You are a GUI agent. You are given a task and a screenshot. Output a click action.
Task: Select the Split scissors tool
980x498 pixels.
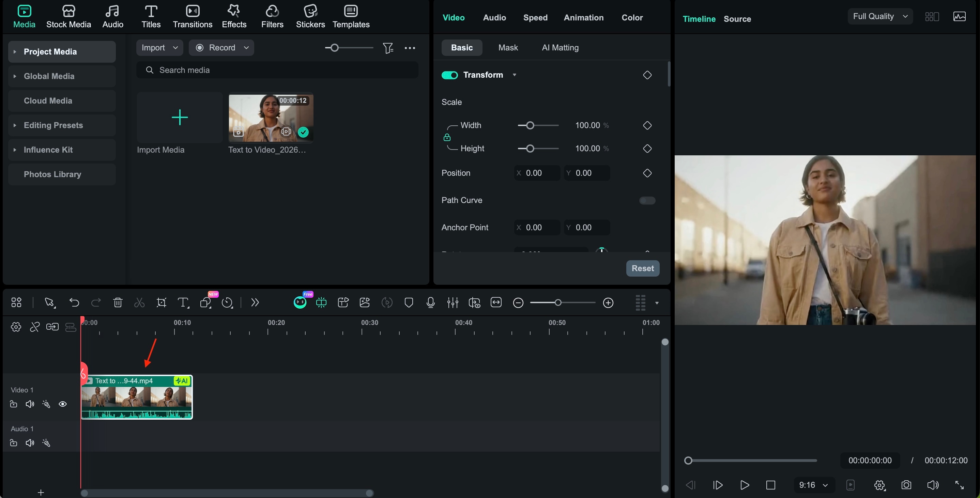pos(139,302)
